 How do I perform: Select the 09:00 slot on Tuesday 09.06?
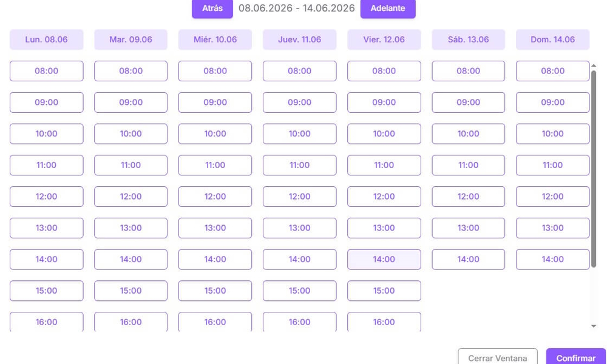click(131, 103)
